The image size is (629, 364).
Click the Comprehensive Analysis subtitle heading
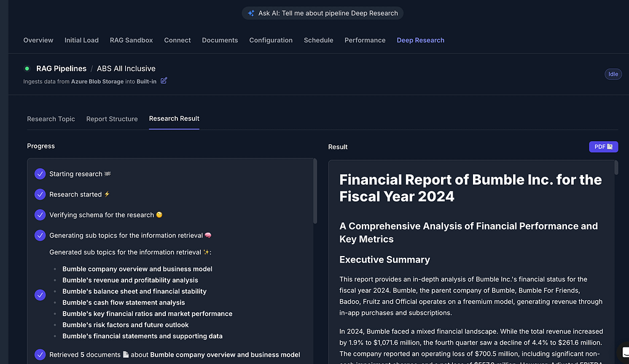click(x=469, y=233)
